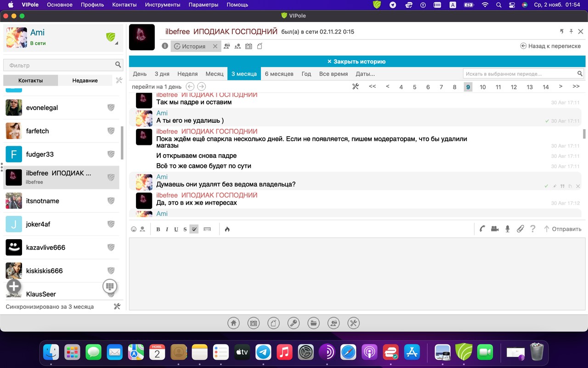
Task: Open the status dropdown next to Ami profile
Action: (116, 43)
